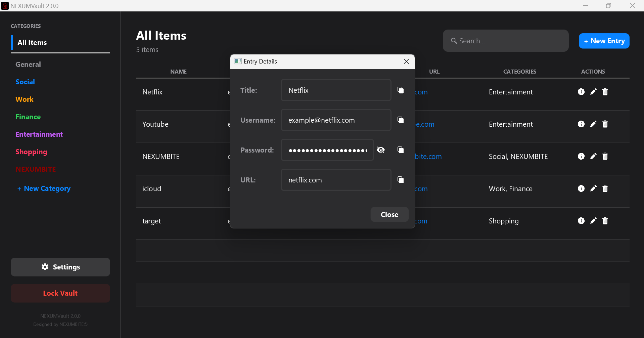Copy the username example@netflix.com

click(x=401, y=120)
